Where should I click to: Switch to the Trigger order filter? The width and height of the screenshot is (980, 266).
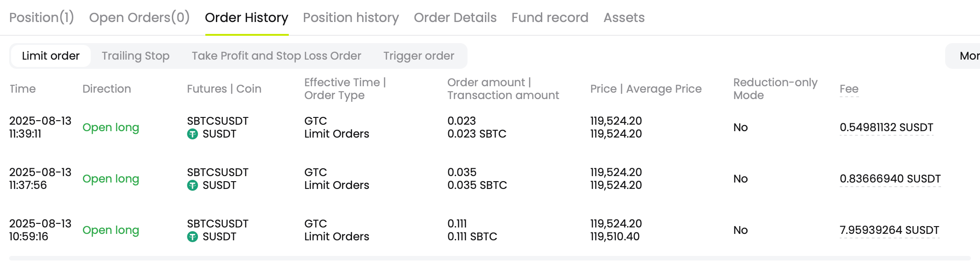pyautogui.click(x=419, y=56)
